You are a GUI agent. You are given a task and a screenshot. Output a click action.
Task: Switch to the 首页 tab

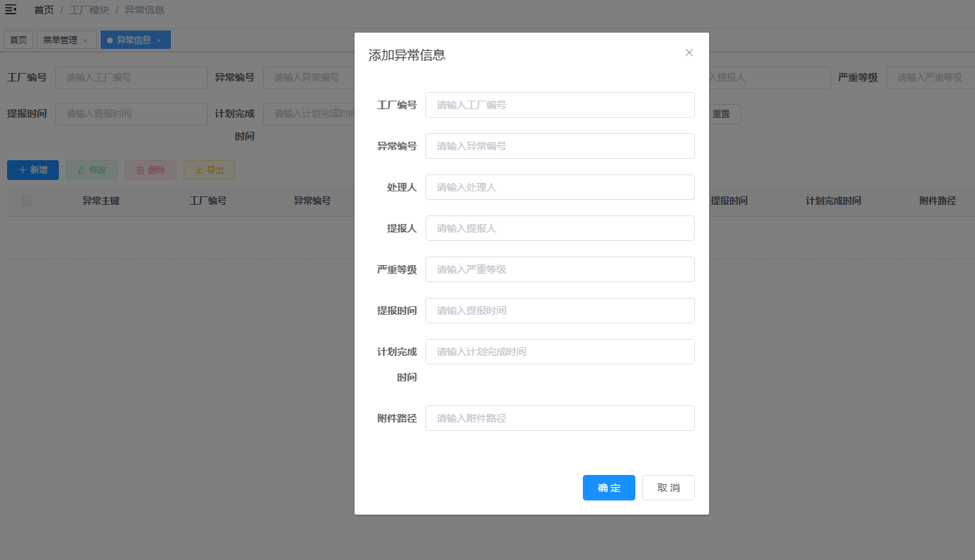click(x=18, y=40)
